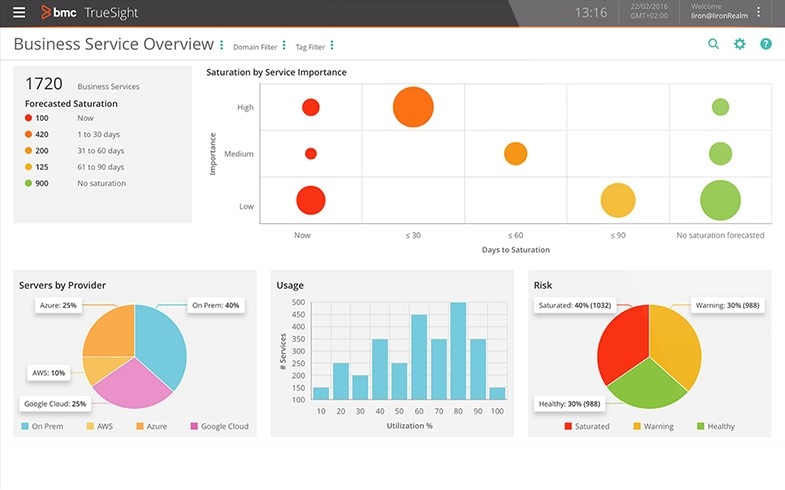Click the BMC TrueSight logo
Image resolution: width=785 pixels, height=490 pixels.
(89, 13)
